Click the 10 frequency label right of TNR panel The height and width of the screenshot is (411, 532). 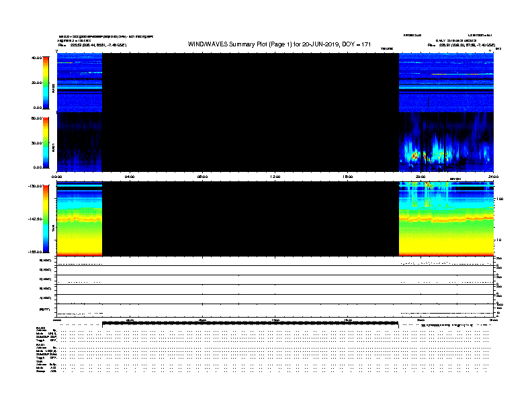coord(498,240)
